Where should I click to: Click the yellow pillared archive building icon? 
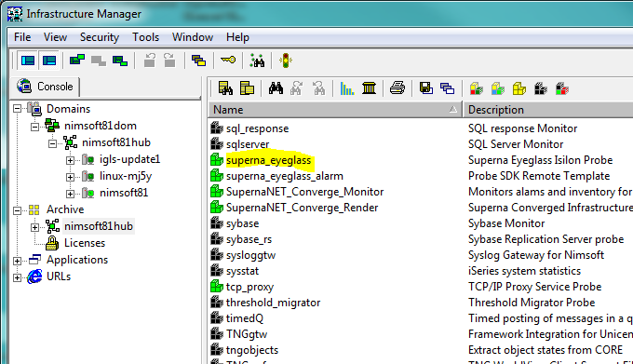tap(369, 88)
